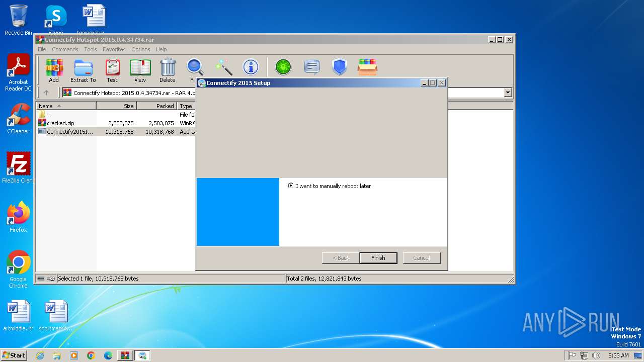Sort by the Name column header
The image size is (644, 362).
point(66,106)
